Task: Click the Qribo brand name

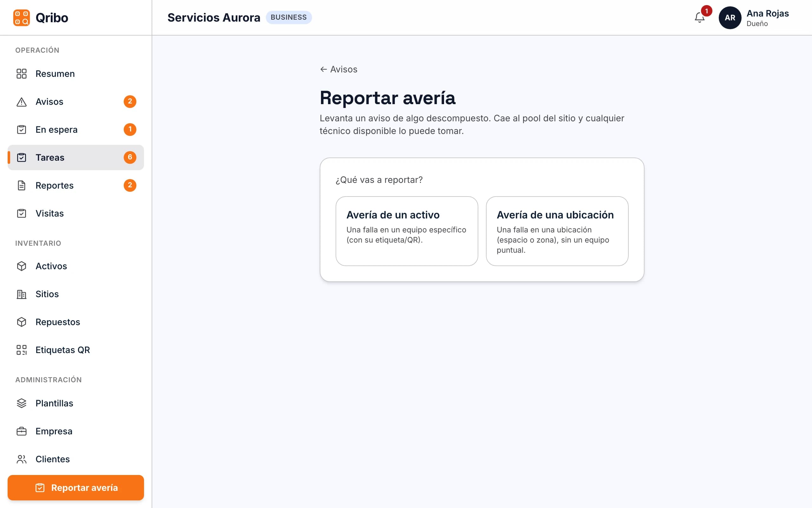Action: tap(52, 18)
